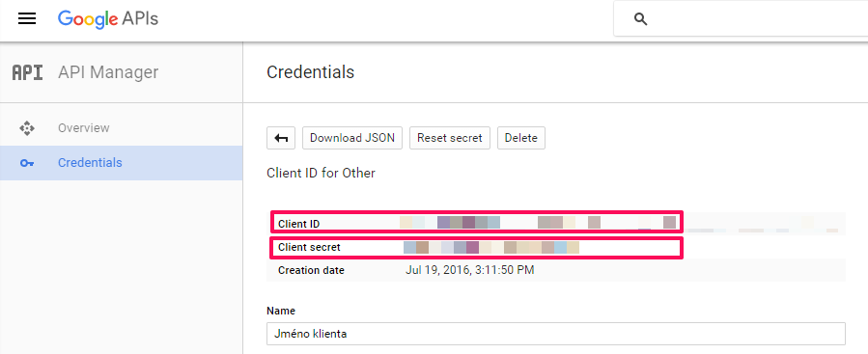The image size is (868, 354).
Task: Click the Overview sidebar icon
Action: [x=27, y=128]
